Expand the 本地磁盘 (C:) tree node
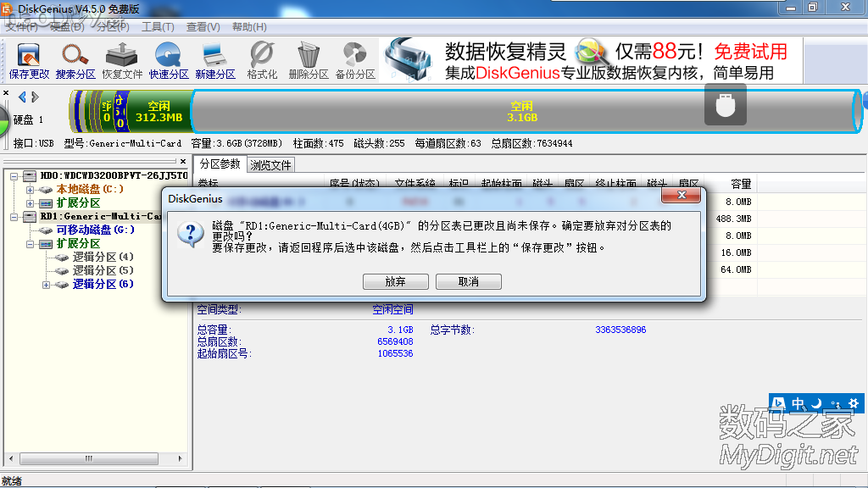 tap(31, 189)
